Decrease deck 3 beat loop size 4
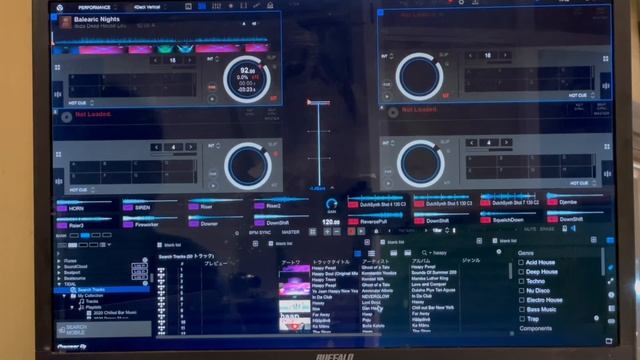 (156, 147)
